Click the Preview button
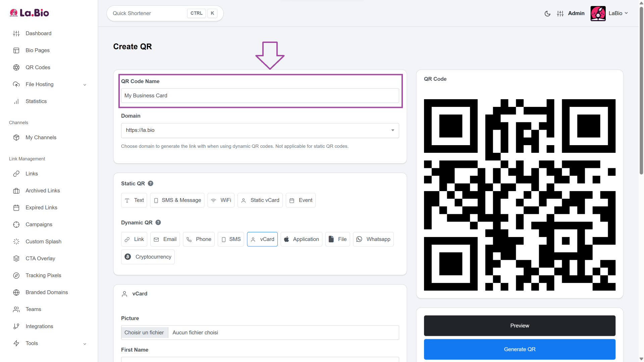Image resolution: width=644 pixels, height=362 pixels. tap(520, 326)
